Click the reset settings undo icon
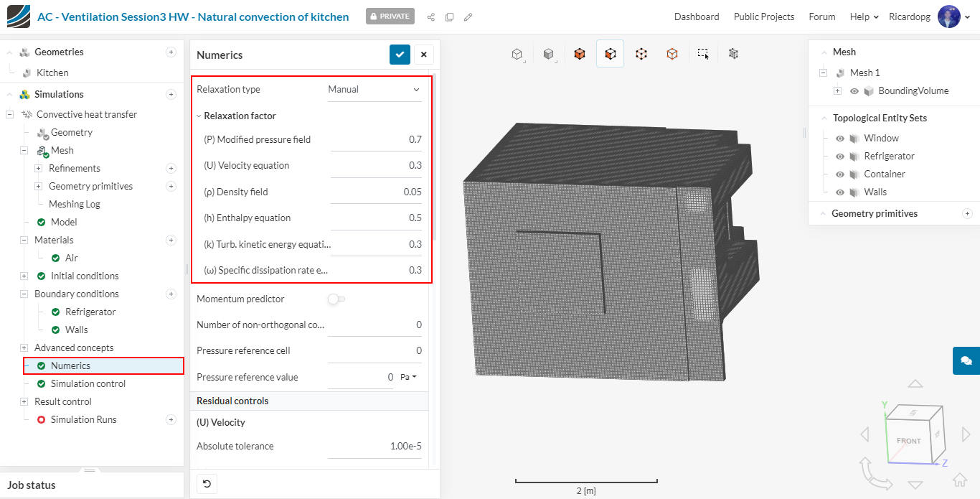 pyautogui.click(x=207, y=484)
